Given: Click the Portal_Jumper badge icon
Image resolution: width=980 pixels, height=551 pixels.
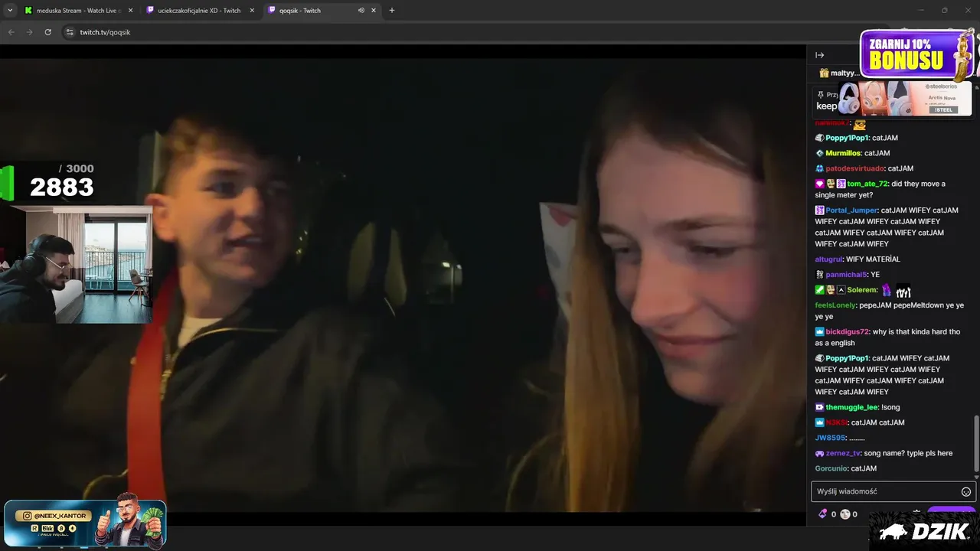Looking at the screenshot, I should coord(819,210).
